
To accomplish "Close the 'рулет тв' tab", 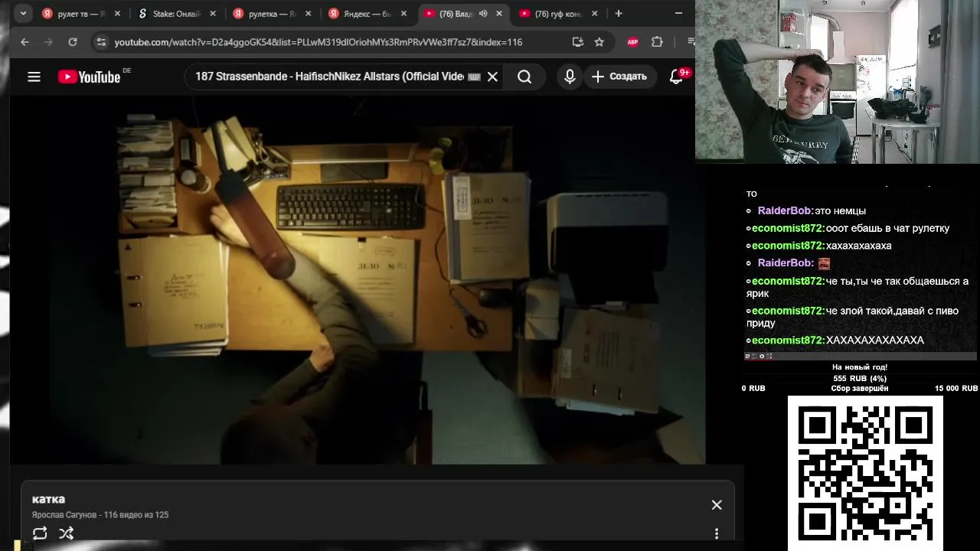I will coord(117,13).
